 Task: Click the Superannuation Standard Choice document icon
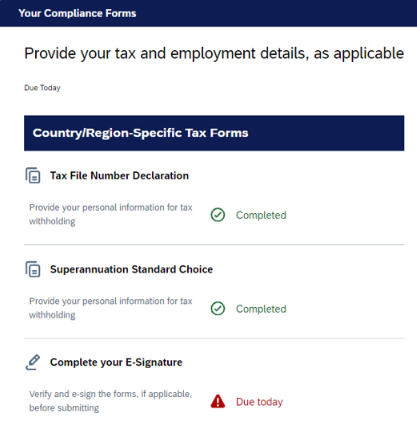pos(33,269)
